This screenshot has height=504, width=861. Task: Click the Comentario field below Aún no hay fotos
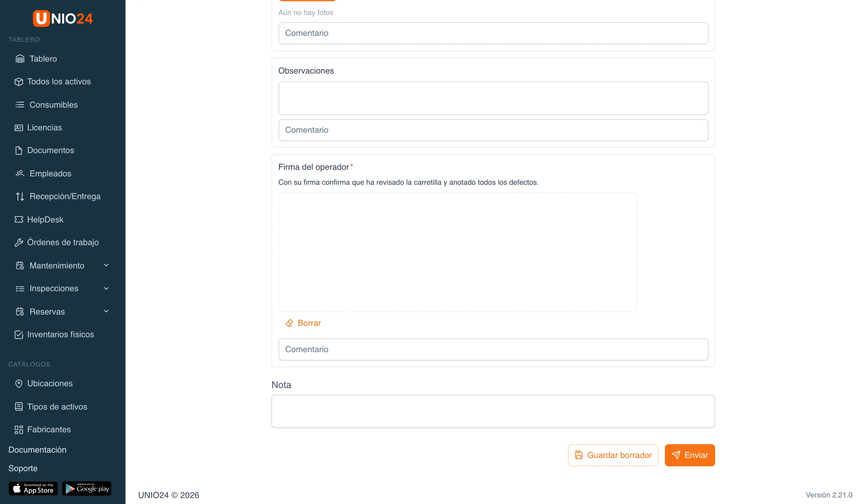493,33
